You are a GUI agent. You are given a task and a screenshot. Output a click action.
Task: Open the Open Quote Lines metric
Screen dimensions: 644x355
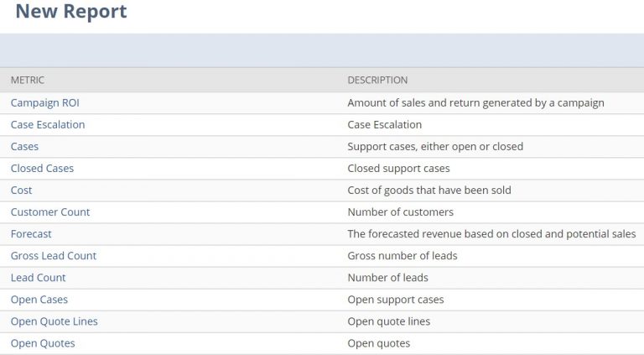pyautogui.click(x=55, y=321)
